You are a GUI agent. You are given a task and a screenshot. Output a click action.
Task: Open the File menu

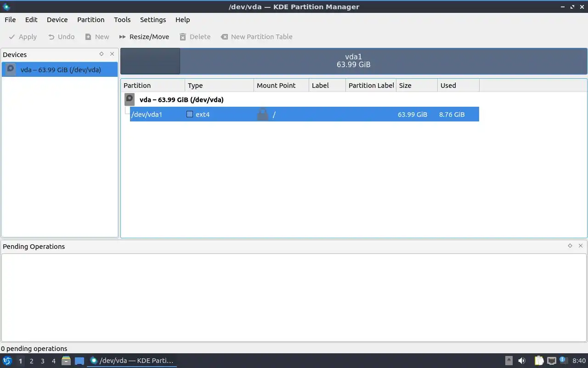(x=10, y=20)
